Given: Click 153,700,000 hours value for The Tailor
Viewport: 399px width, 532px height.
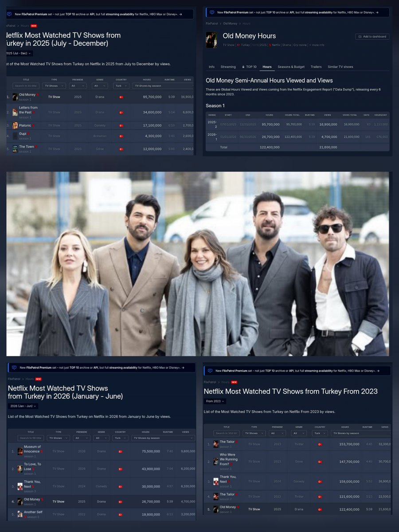Looking at the screenshot, I should [x=349, y=444].
